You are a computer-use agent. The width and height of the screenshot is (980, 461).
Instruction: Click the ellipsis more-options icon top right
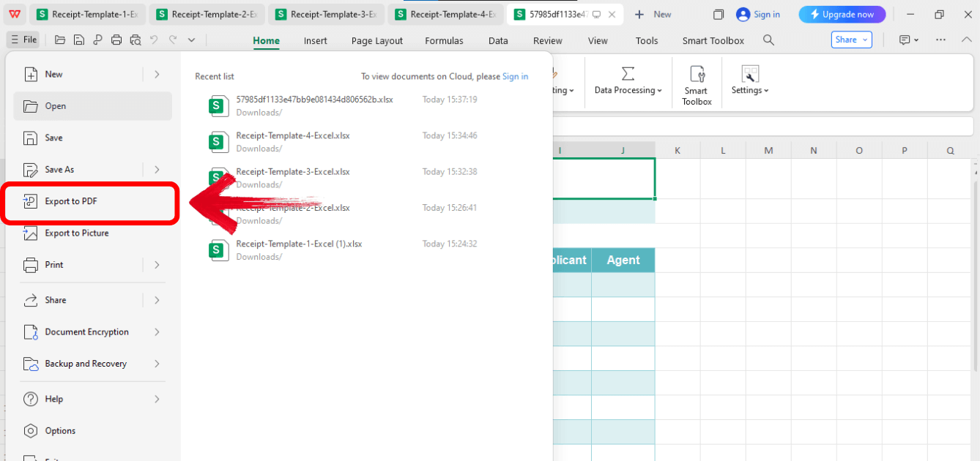coord(940,40)
